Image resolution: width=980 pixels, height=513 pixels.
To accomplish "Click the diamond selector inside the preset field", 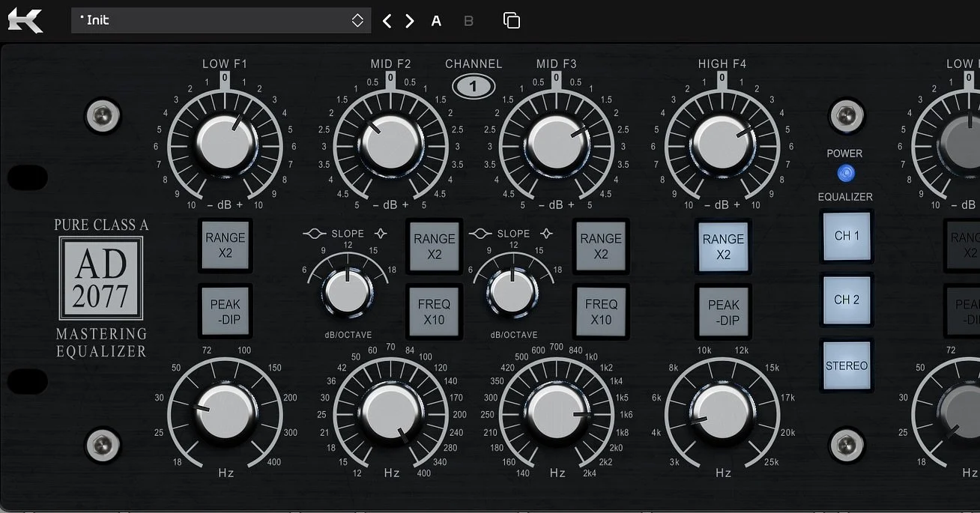I will tap(357, 20).
